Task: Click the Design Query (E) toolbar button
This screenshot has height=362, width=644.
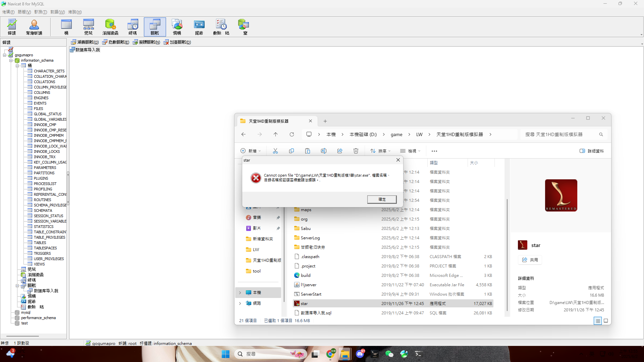Action: (x=116, y=42)
